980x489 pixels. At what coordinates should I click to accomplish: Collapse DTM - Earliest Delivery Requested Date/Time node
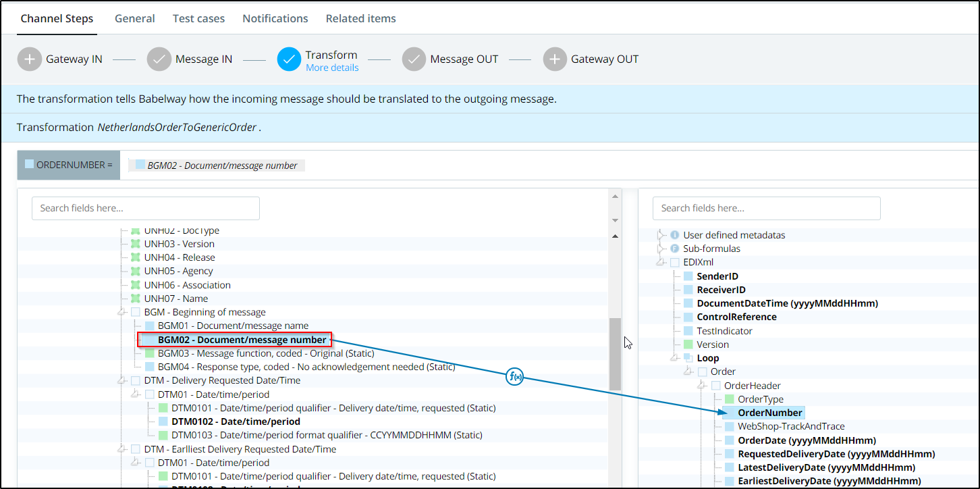[x=122, y=449]
